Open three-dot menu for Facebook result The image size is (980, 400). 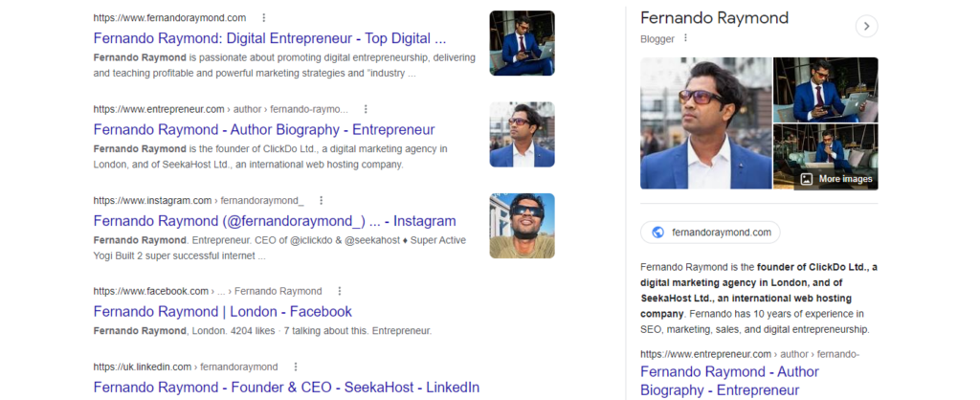340,291
